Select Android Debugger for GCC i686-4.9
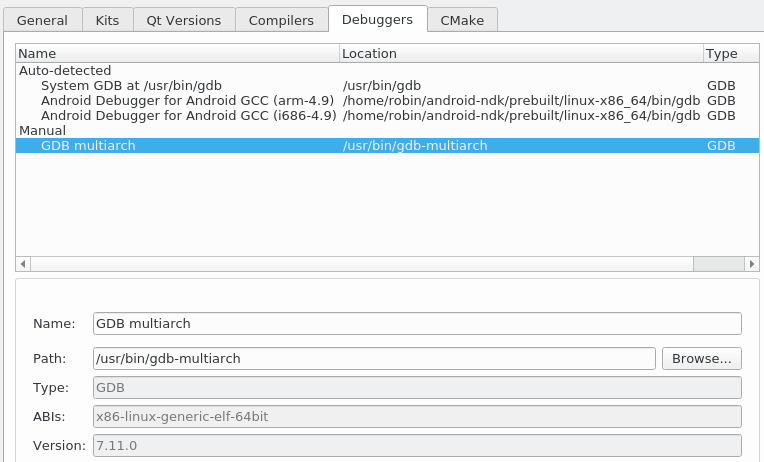The height and width of the screenshot is (462, 764). (x=187, y=115)
